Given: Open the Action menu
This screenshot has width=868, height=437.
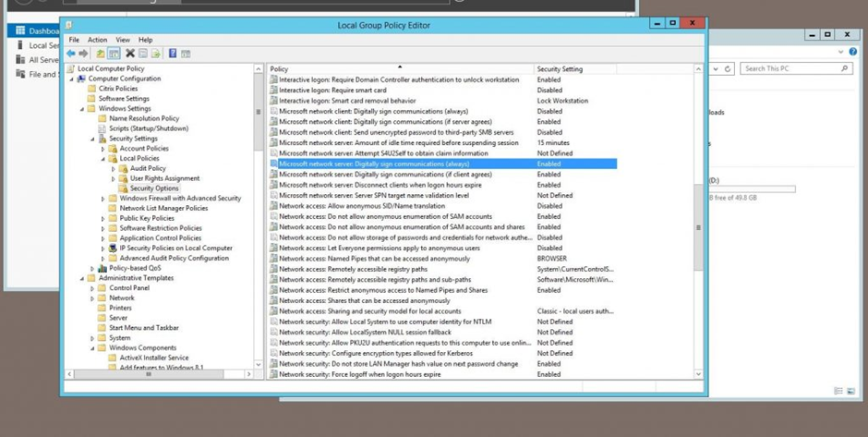Looking at the screenshot, I should [x=97, y=41].
